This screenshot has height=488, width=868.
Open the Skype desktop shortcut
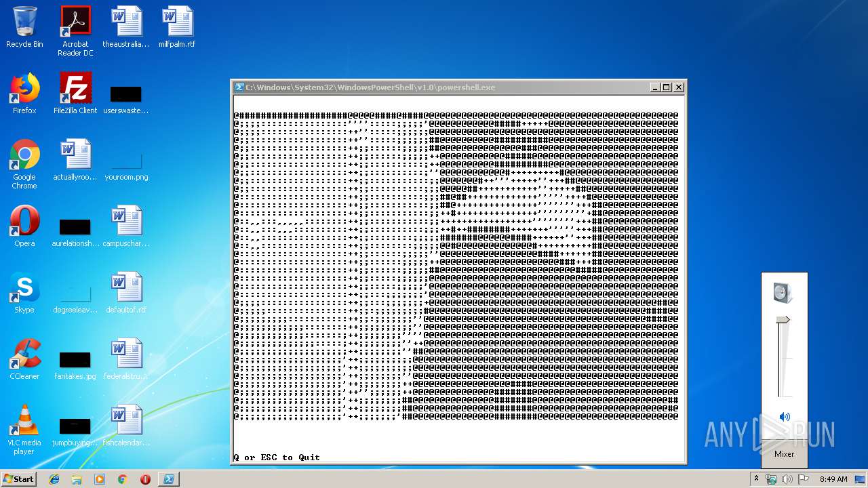(24, 293)
